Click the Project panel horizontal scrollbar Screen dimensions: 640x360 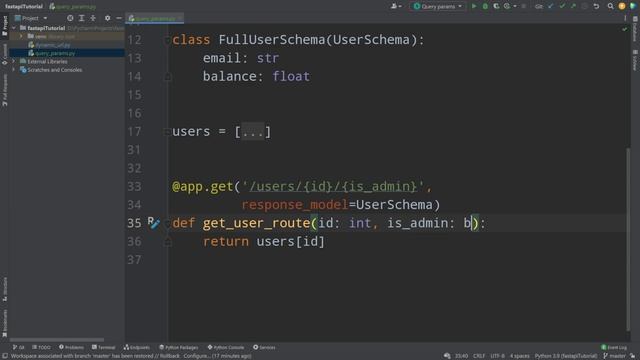click(57, 339)
